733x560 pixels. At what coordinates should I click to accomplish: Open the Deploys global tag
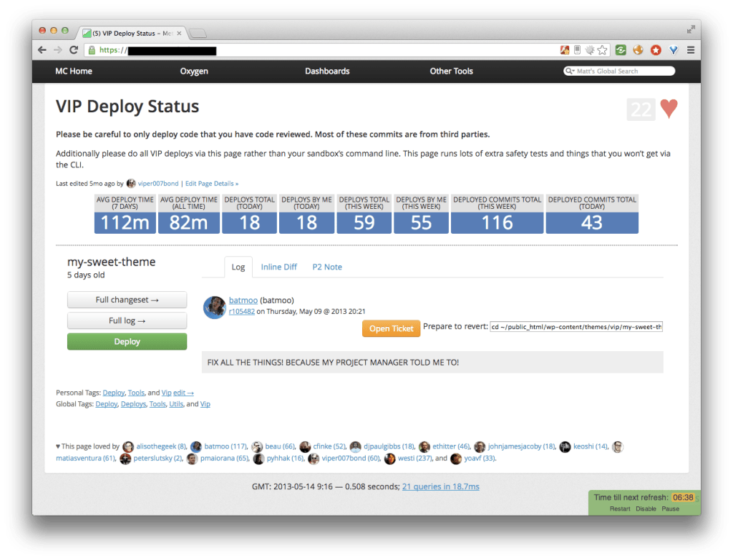(133, 404)
